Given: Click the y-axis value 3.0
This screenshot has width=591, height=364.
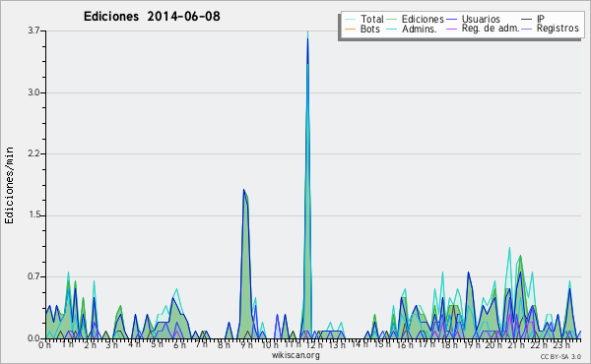Looking at the screenshot, I should pyautogui.click(x=33, y=92).
